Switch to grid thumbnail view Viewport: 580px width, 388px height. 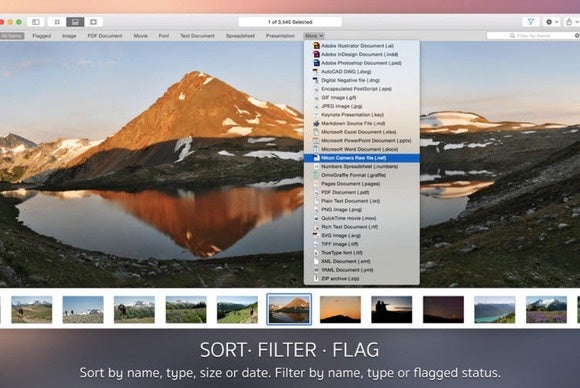(57, 22)
